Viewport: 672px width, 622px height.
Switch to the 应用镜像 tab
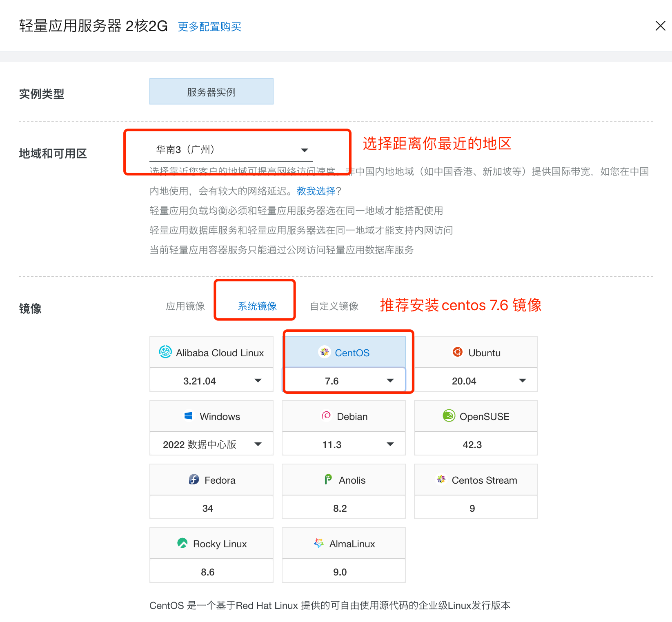185,306
